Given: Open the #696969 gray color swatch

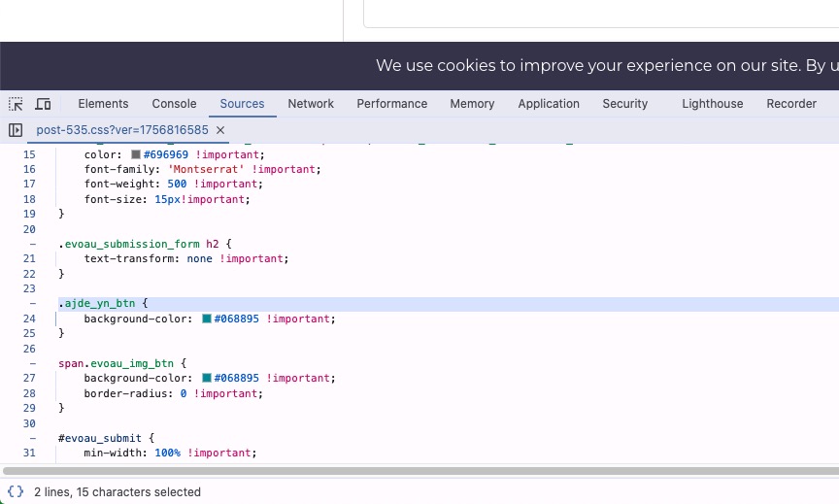Looking at the screenshot, I should pos(136,154).
